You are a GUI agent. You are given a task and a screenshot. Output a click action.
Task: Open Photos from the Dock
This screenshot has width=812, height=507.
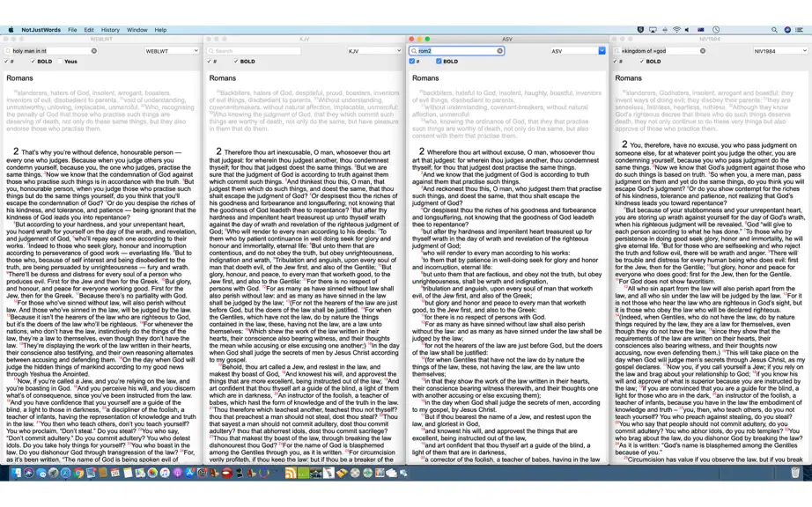pos(152,473)
